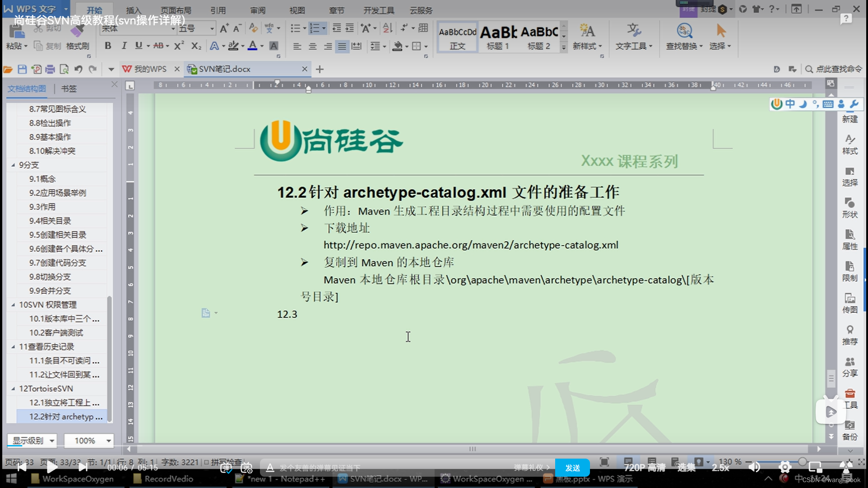The width and height of the screenshot is (868, 488).
Task: Save the document from quick toolbar
Action: [x=22, y=69]
